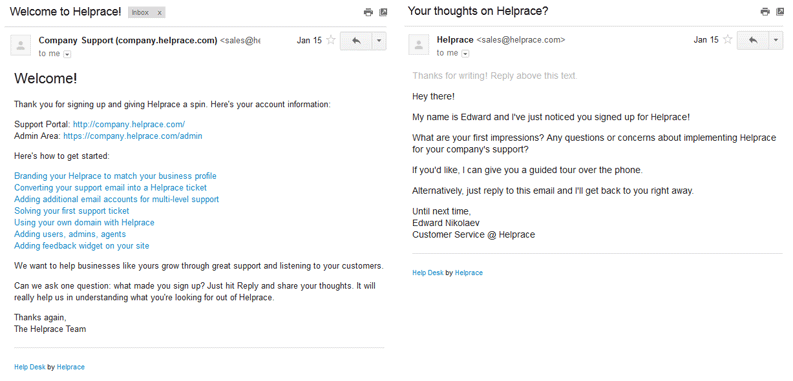Open Using your own domain link
Screen dimensions: 793x381
[x=84, y=223]
